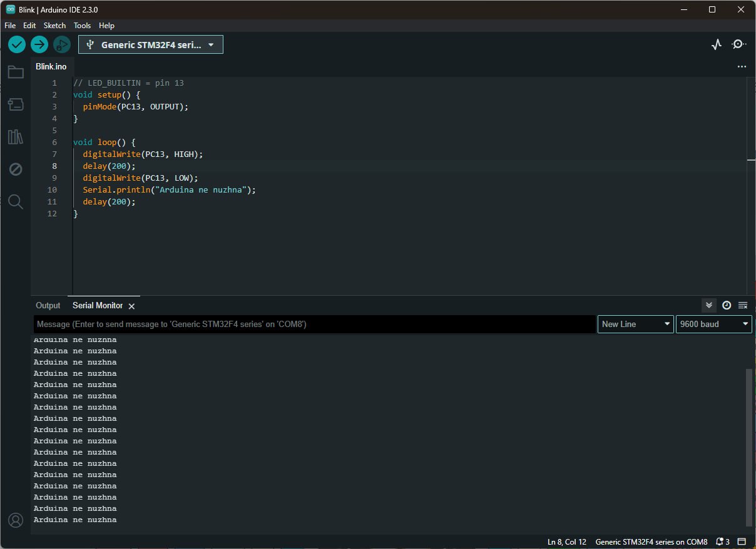Toggle autoscroll in the Serial Monitor

click(x=709, y=305)
